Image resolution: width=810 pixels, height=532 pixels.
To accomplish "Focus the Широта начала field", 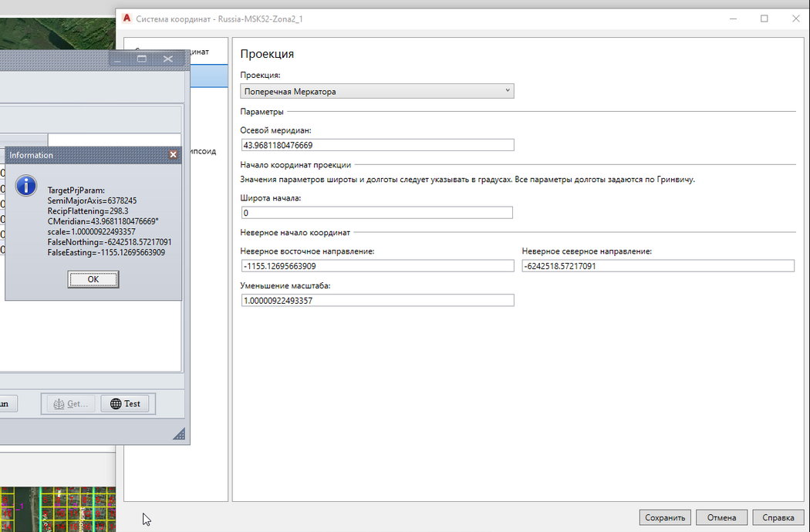I will [x=376, y=213].
